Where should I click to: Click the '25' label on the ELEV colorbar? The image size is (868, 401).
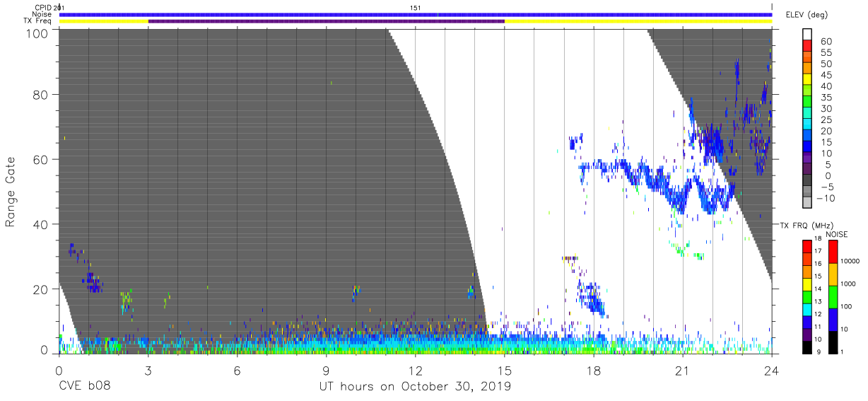click(x=825, y=120)
